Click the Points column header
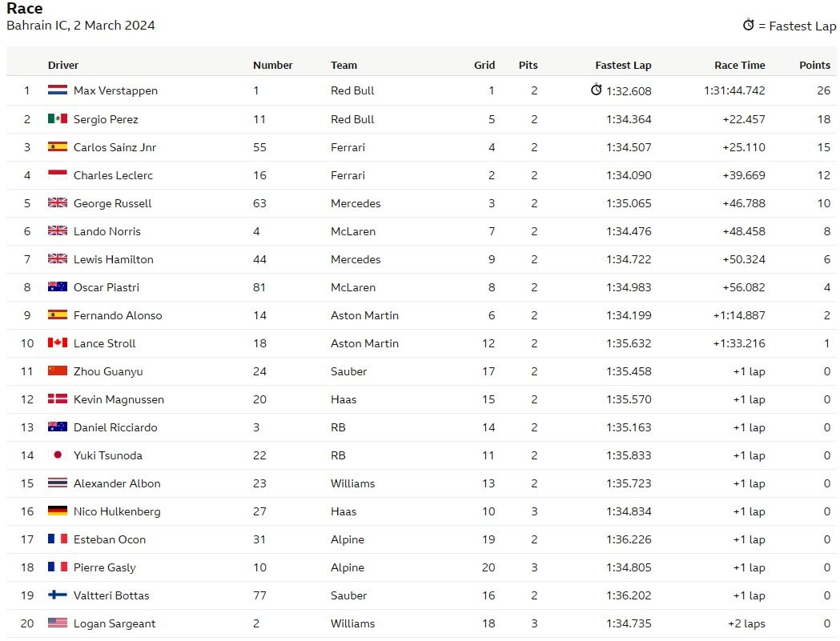This screenshot has height=641, width=840. (814, 66)
